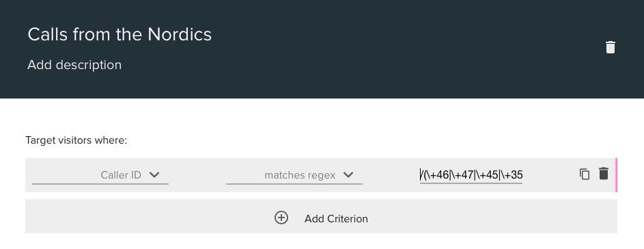Focus the regex value text field
The image size is (644, 249).
coord(471,175)
